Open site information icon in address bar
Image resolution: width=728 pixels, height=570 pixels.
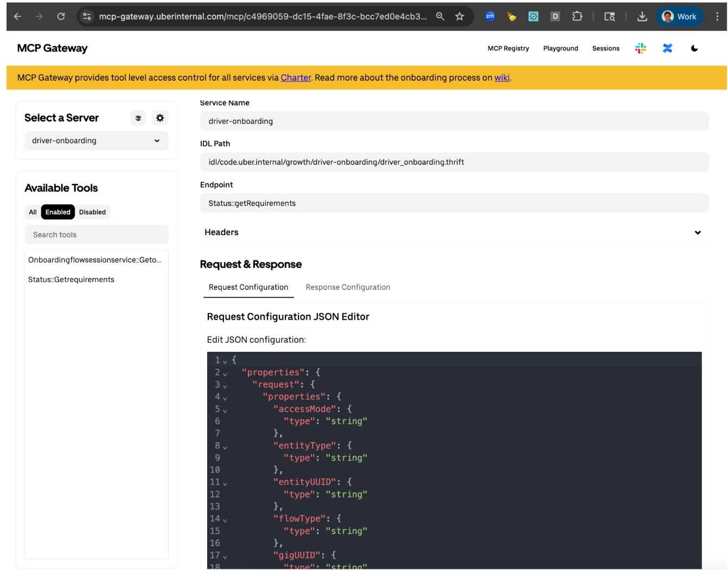click(87, 16)
